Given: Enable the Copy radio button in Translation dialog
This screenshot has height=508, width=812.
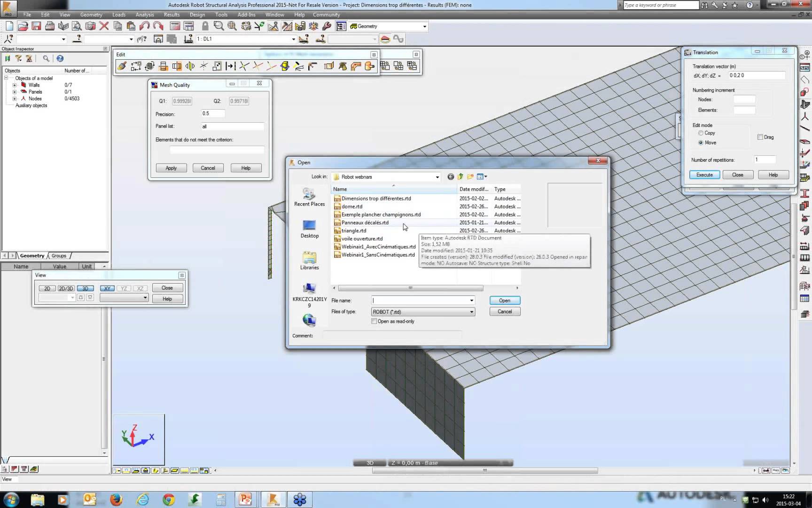Looking at the screenshot, I should 700,133.
